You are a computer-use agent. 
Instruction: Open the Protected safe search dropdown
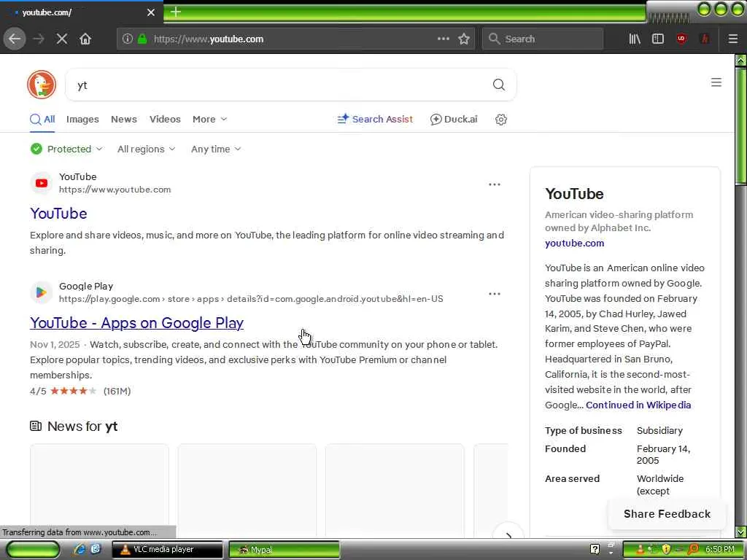pyautogui.click(x=66, y=149)
